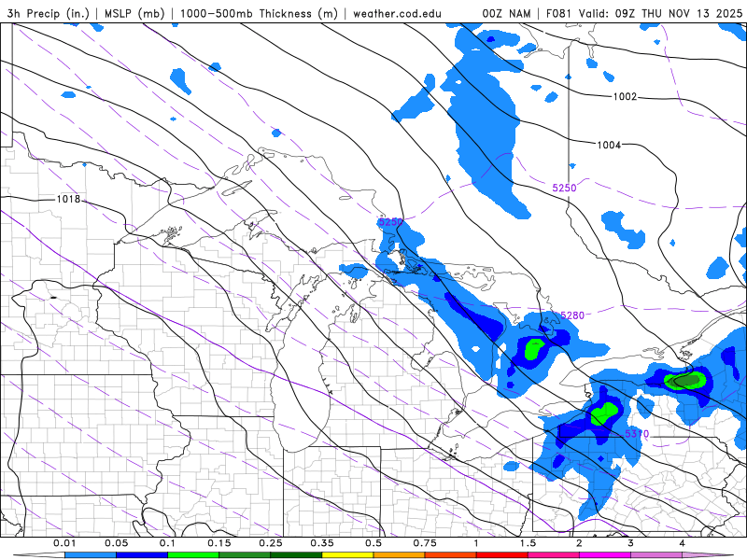This screenshot has width=747, height=560.
Task: Click the orange 0.5 legend swatch
Action: [x=400, y=555]
